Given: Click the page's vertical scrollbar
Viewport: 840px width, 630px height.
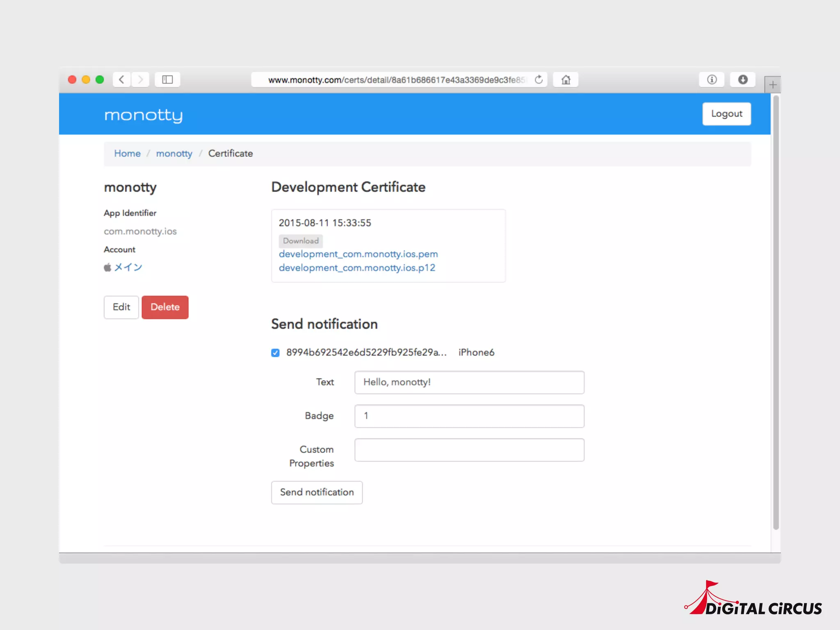Looking at the screenshot, I should [776, 312].
